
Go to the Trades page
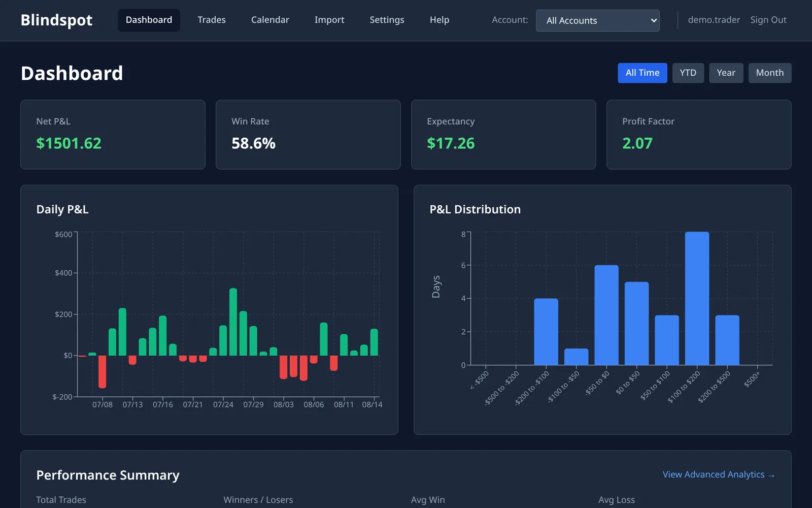coord(212,20)
